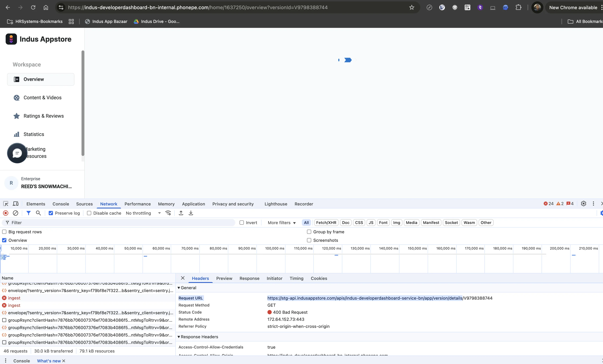Open network conditions wifi icon
Viewport: 603px width, 364px height.
click(168, 213)
